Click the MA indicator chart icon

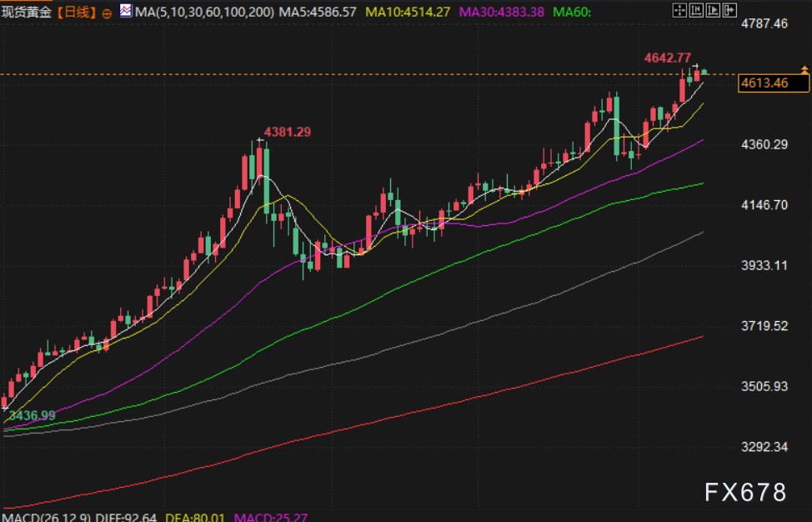coord(125,12)
